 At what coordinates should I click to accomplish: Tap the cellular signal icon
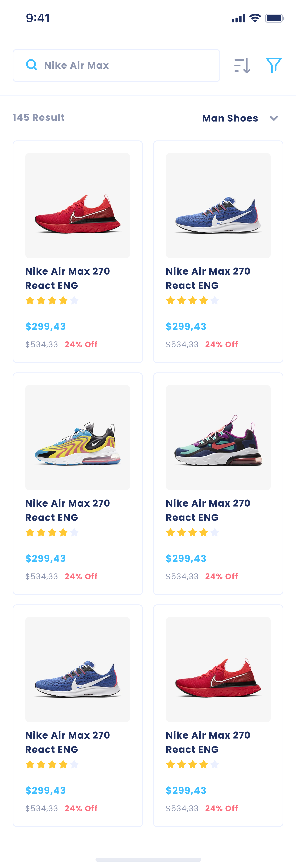click(238, 19)
